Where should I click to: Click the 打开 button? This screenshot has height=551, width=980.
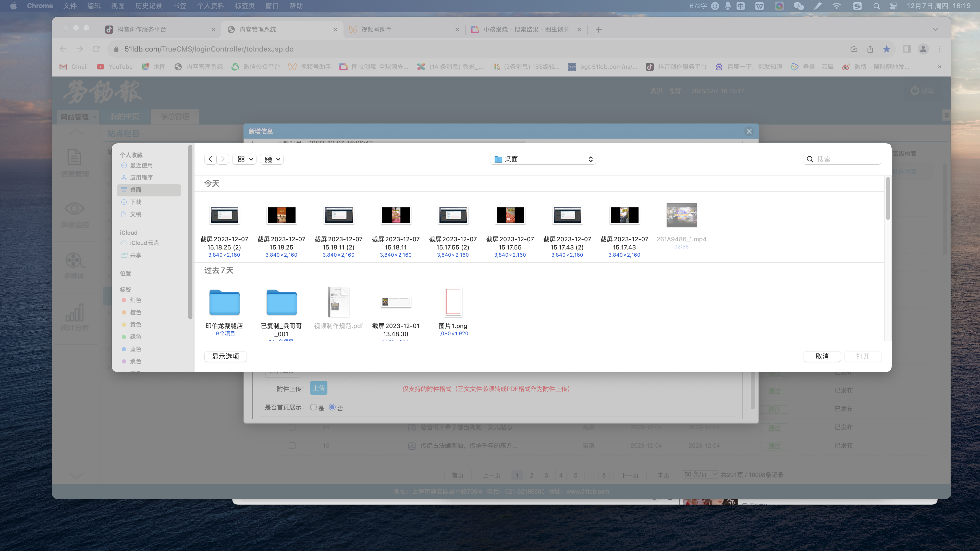(x=863, y=356)
